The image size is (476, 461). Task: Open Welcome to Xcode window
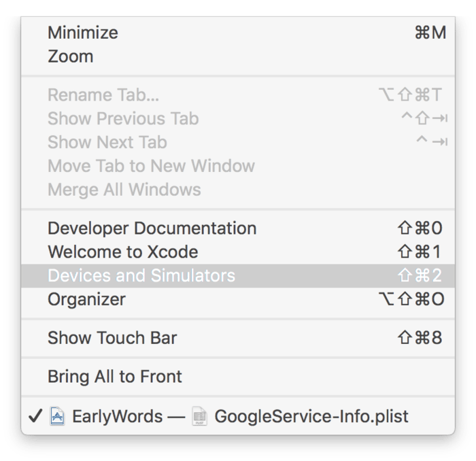pos(123,252)
